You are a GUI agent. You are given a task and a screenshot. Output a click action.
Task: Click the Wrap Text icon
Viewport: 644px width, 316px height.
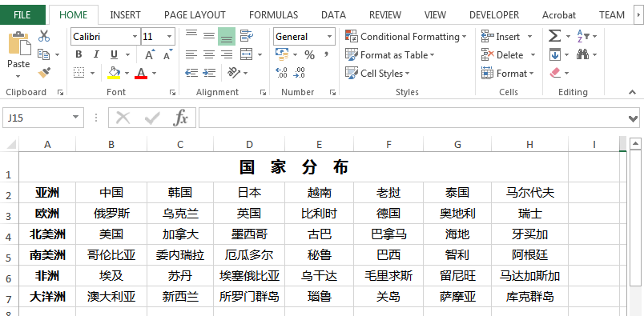coord(247,36)
